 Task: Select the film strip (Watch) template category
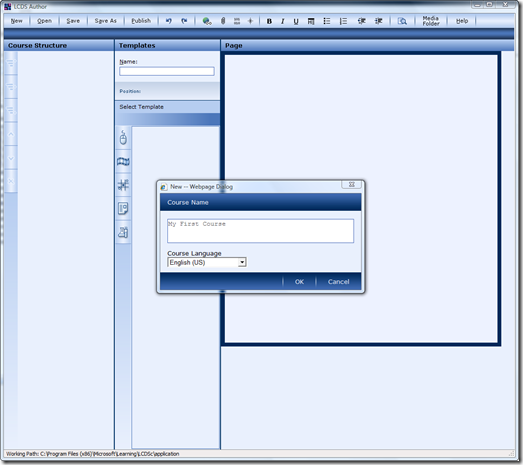(123, 162)
